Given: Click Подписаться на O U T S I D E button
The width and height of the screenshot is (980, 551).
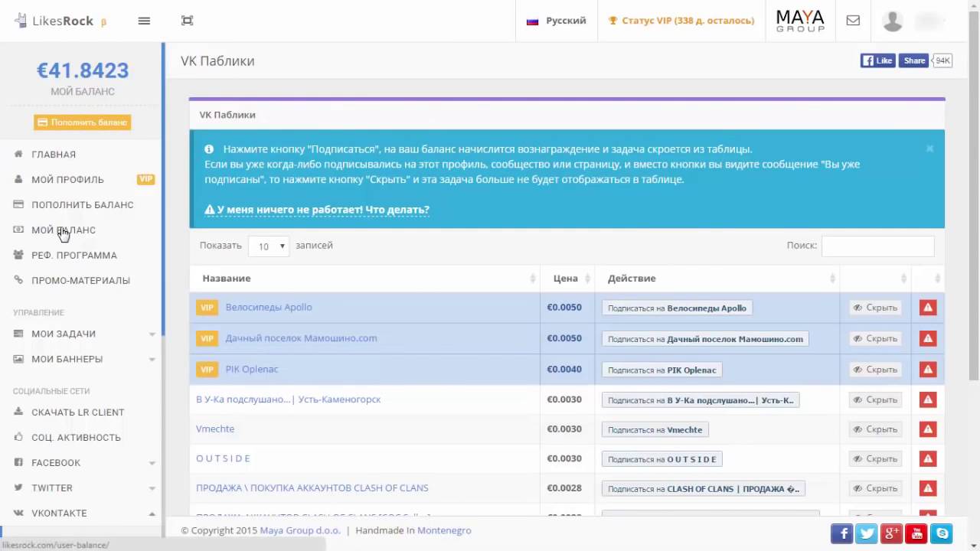Looking at the screenshot, I should coord(661,459).
